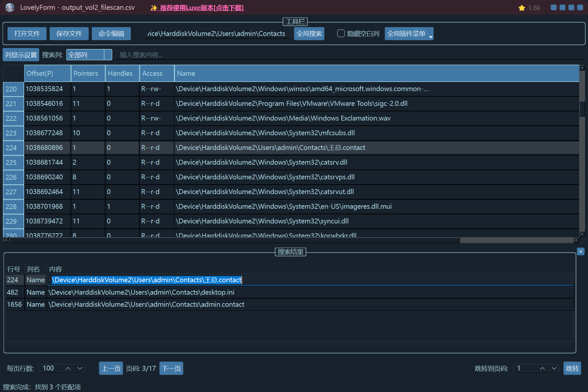Click the global search button

[309, 34]
